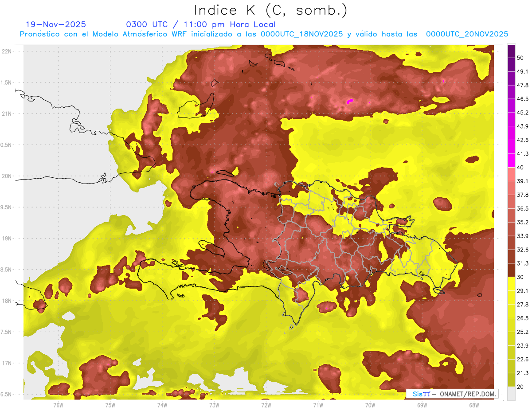Viewport: 532px width, 411px height.
Task: Click the latitude label '20N'
Action: coord(7,176)
